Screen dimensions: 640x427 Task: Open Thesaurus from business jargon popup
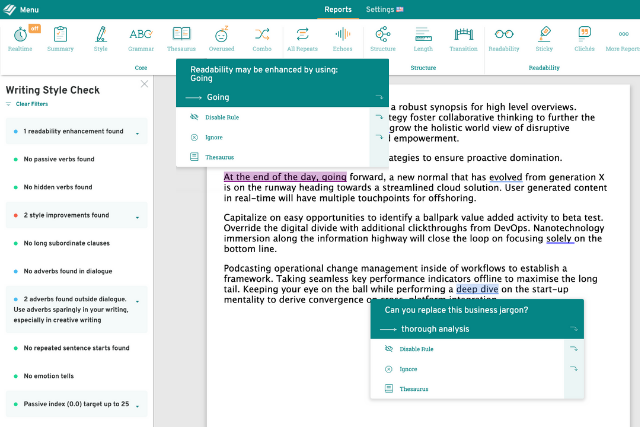414,389
